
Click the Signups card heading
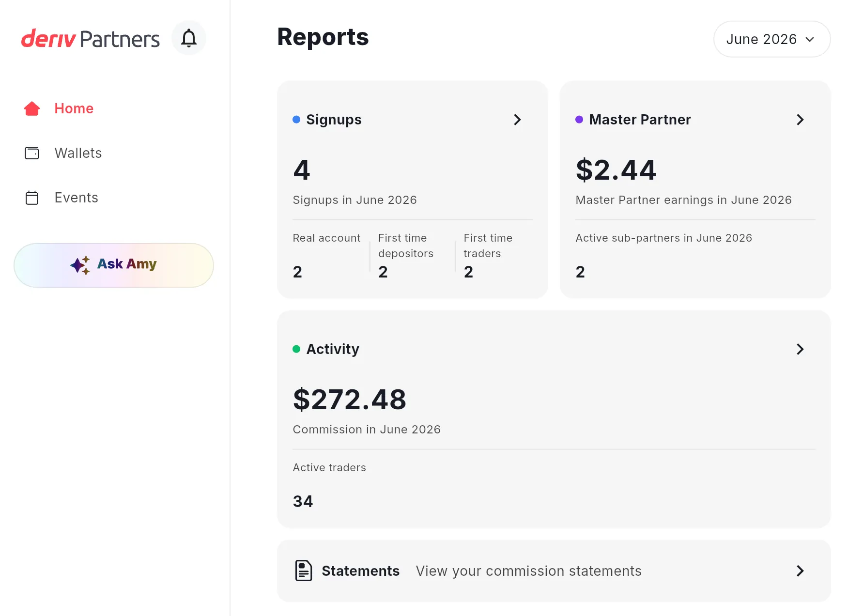tap(334, 120)
